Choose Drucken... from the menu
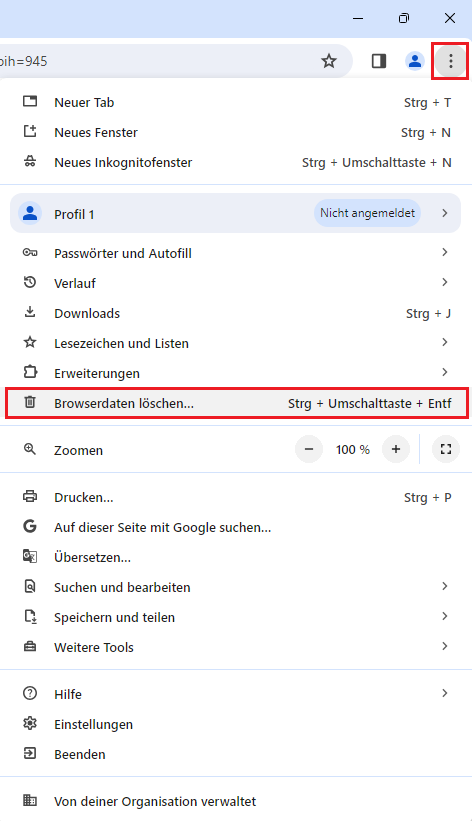 (x=236, y=497)
